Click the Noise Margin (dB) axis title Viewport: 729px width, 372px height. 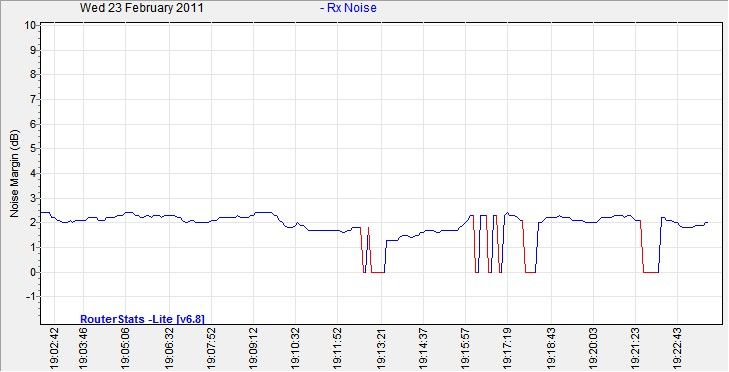tap(14, 173)
